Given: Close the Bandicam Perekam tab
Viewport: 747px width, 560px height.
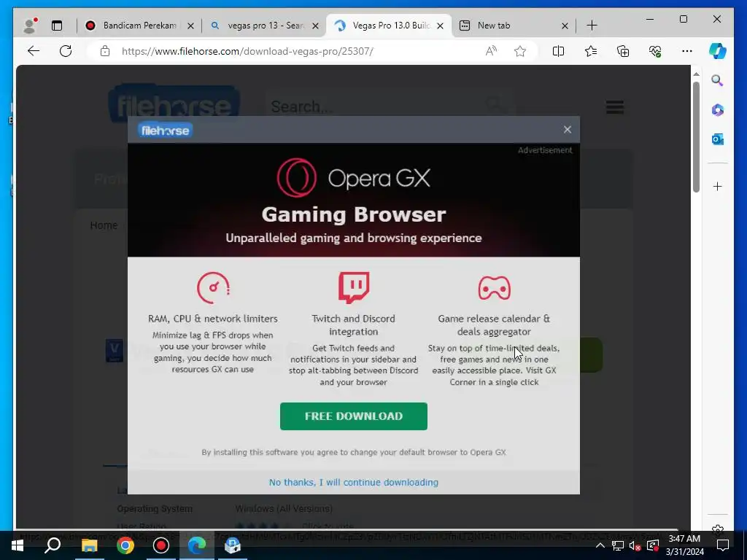Looking at the screenshot, I should pos(190,26).
